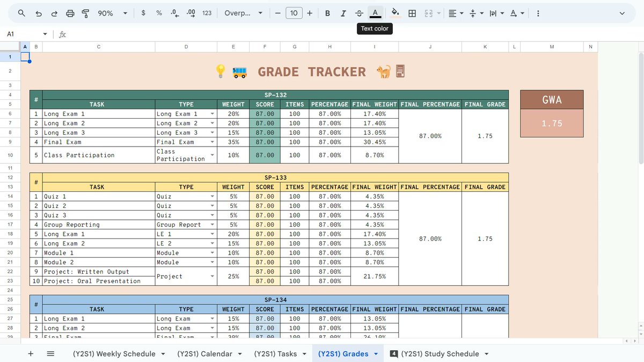
Task: Click the search menus magnifier icon
Action: (x=21, y=13)
